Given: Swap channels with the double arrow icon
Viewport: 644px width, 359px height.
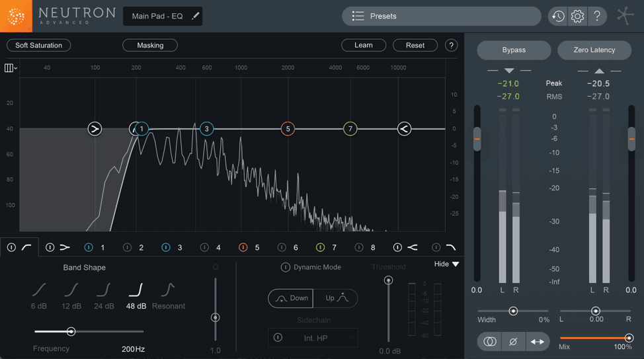Looking at the screenshot, I should click(537, 342).
